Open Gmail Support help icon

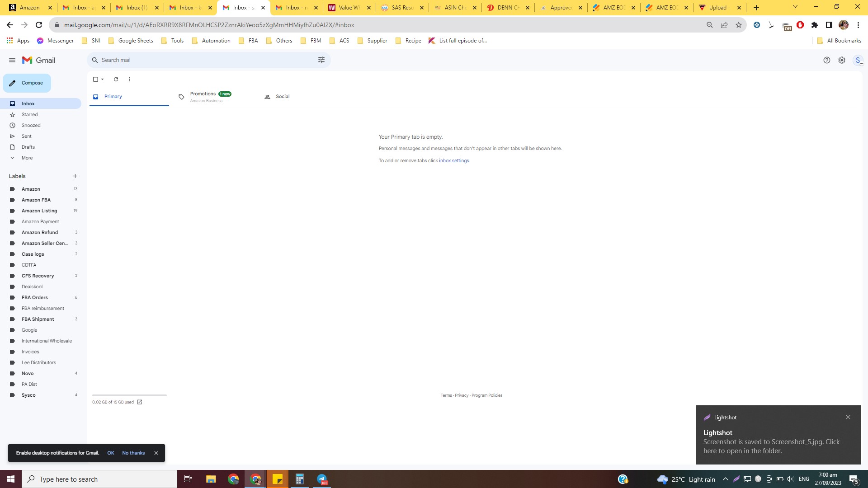coord(826,60)
